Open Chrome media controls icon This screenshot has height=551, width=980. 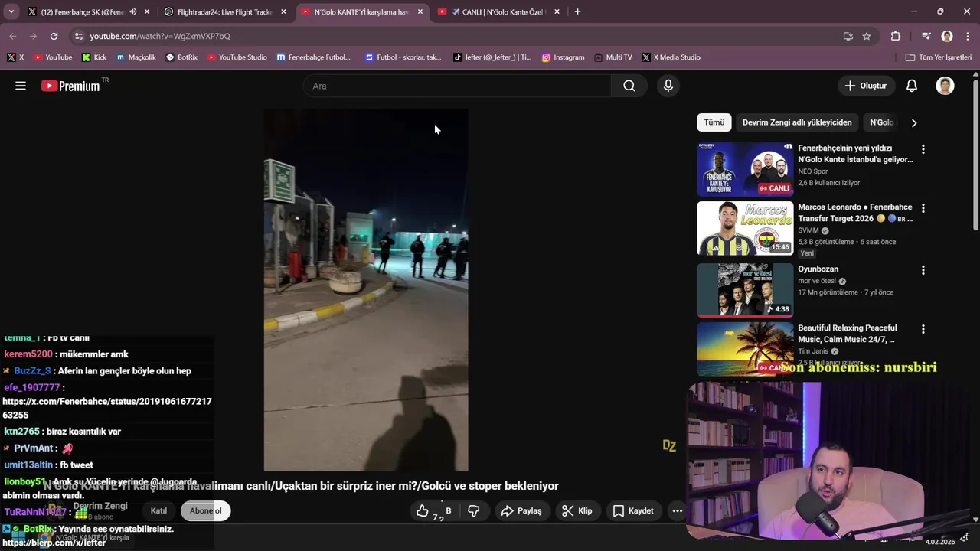point(926,36)
